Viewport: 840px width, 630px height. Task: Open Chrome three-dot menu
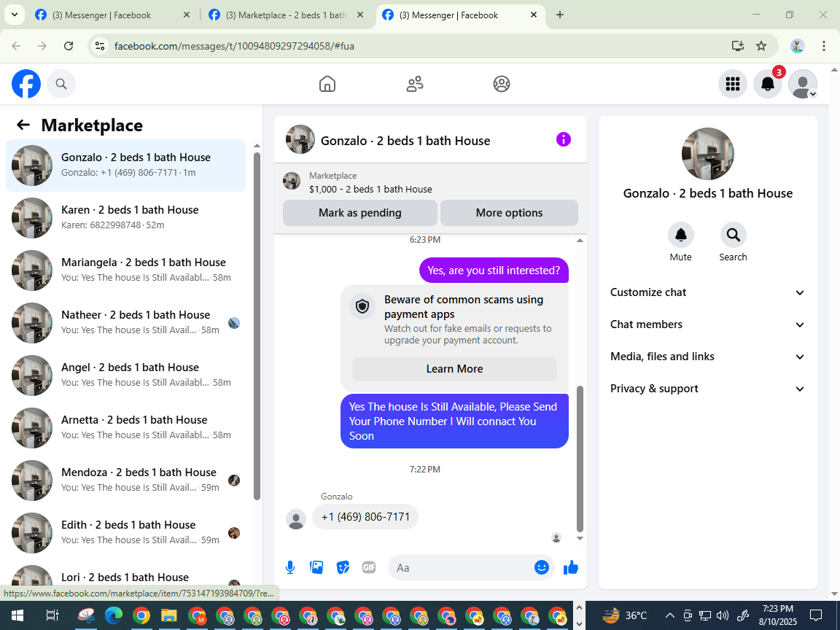click(x=824, y=46)
